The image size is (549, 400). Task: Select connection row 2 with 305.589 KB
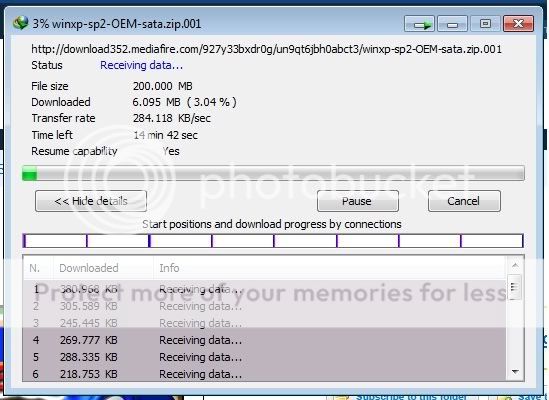264,306
